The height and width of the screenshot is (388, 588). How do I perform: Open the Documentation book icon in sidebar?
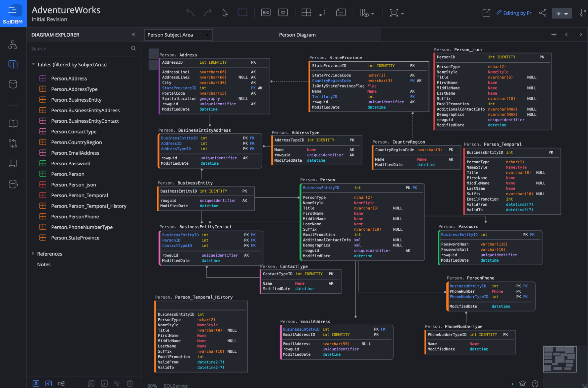[13, 123]
